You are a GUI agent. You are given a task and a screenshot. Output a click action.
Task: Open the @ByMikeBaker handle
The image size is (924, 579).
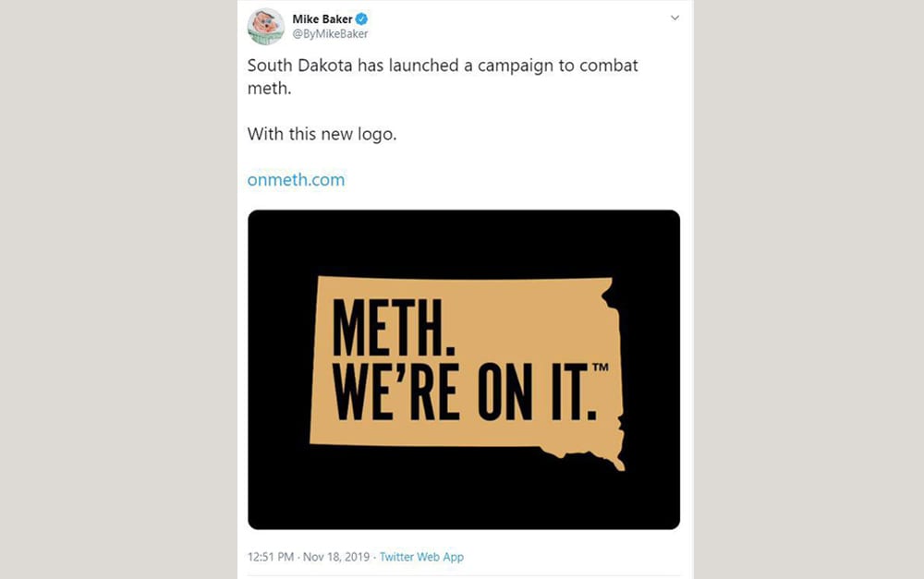click(x=330, y=34)
